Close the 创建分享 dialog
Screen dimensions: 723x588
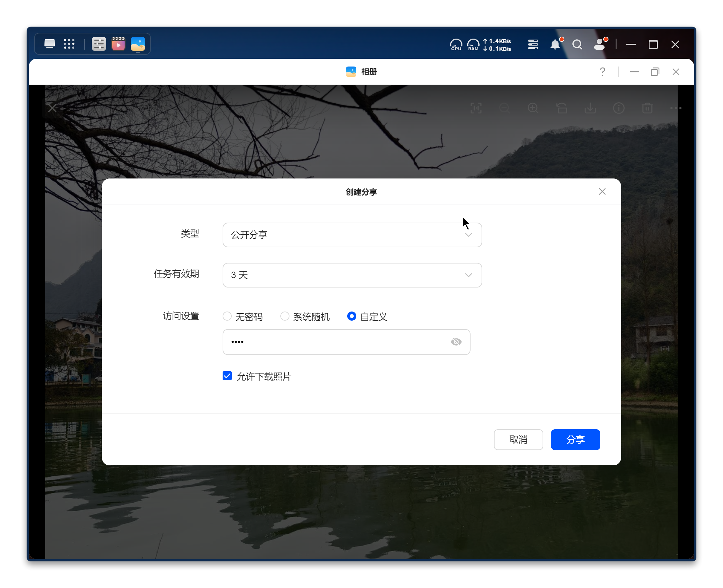point(602,192)
